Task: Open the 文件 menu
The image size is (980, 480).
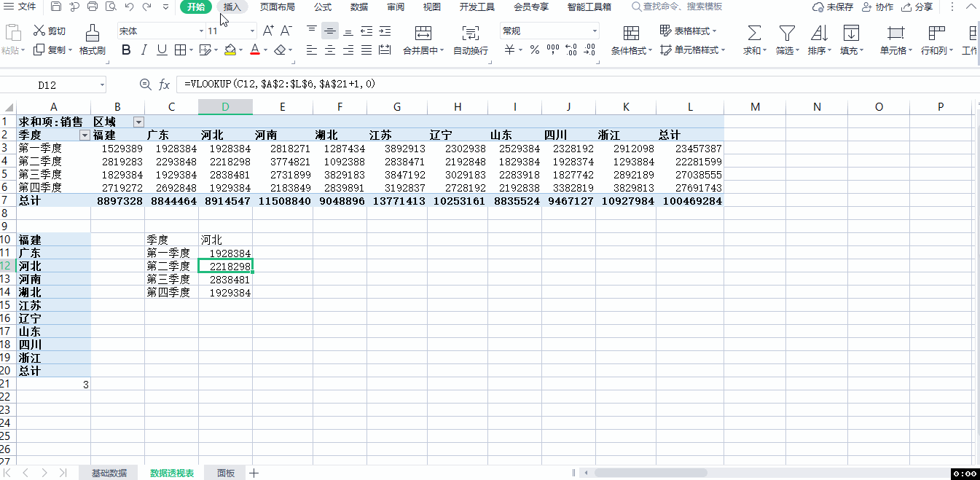Action: [21, 7]
